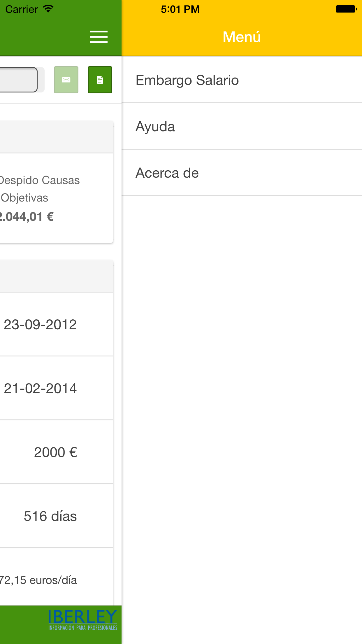The height and width of the screenshot is (644, 362).
Task: Tap the 2000 € salary row
Action: [56, 452]
